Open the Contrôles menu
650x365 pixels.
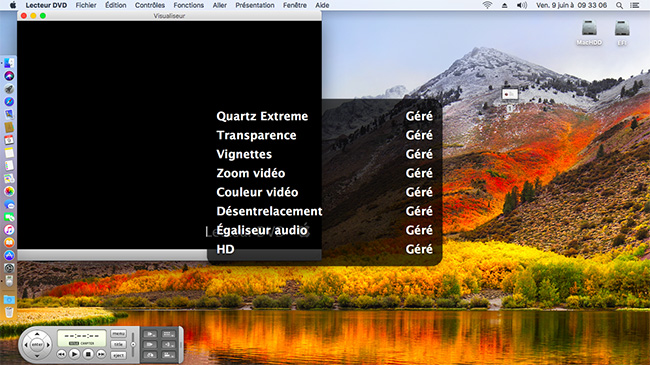point(150,5)
